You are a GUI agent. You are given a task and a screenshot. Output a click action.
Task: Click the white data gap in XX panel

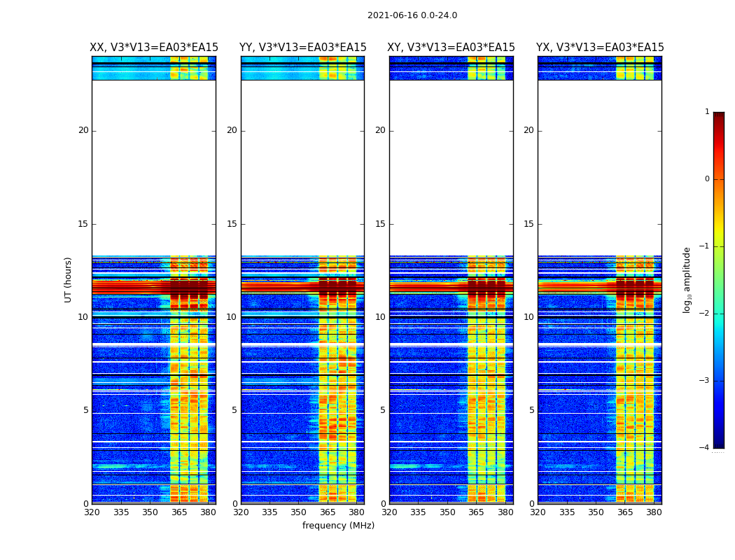click(x=153, y=168)
